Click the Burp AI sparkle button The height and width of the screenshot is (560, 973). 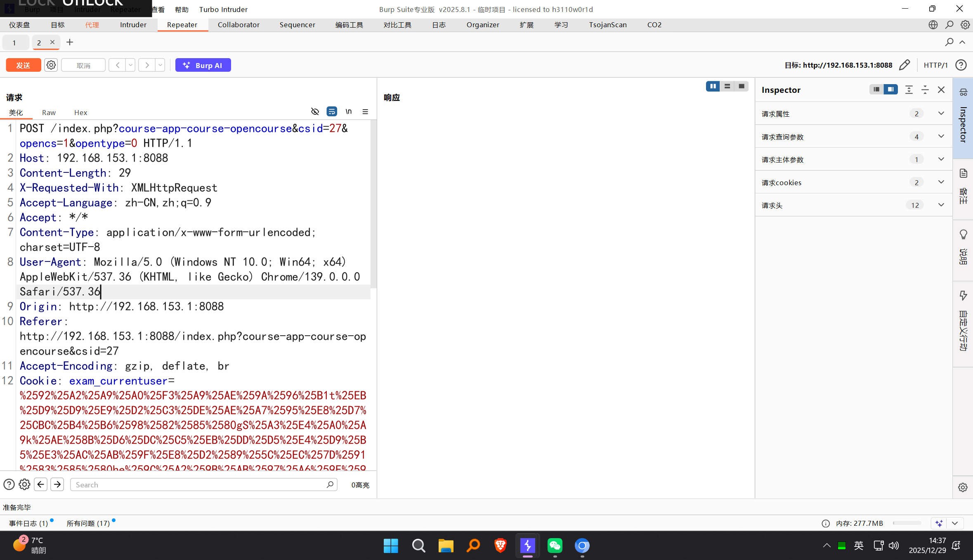(203, 65)
